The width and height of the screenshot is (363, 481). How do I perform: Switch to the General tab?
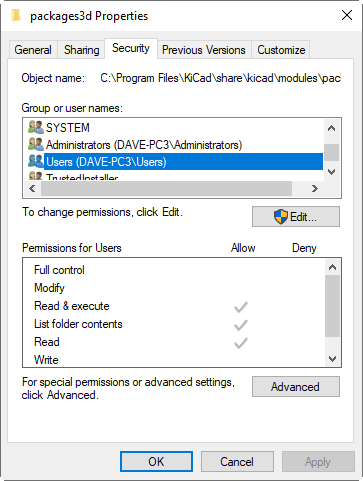(33, 50)
